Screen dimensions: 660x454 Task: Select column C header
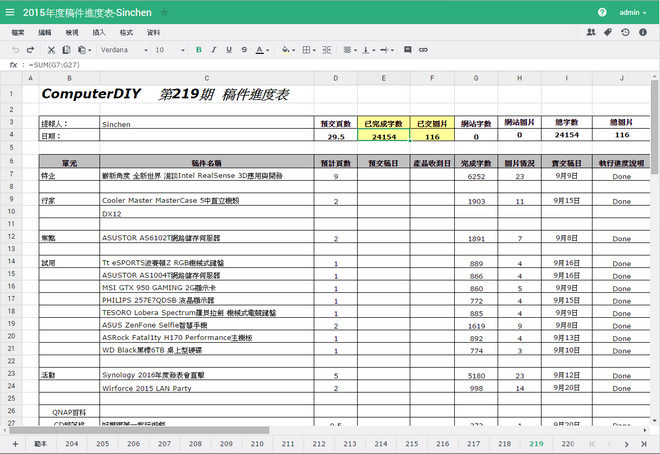point(207,78)
